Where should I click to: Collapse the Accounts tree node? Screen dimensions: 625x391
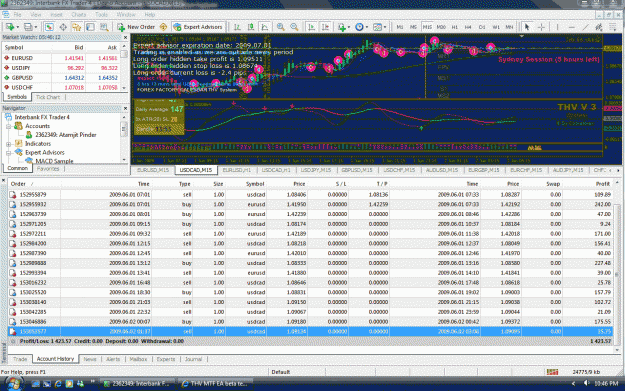pos(8,126)
